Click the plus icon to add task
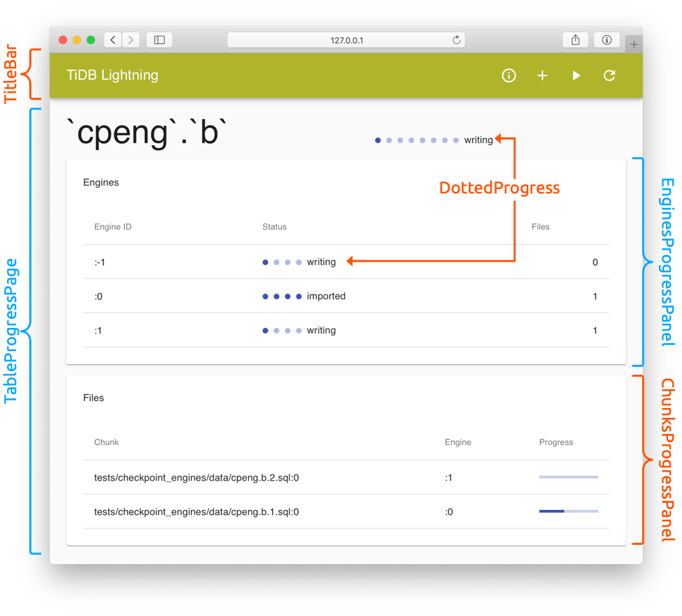 click(x=543, y=75)
